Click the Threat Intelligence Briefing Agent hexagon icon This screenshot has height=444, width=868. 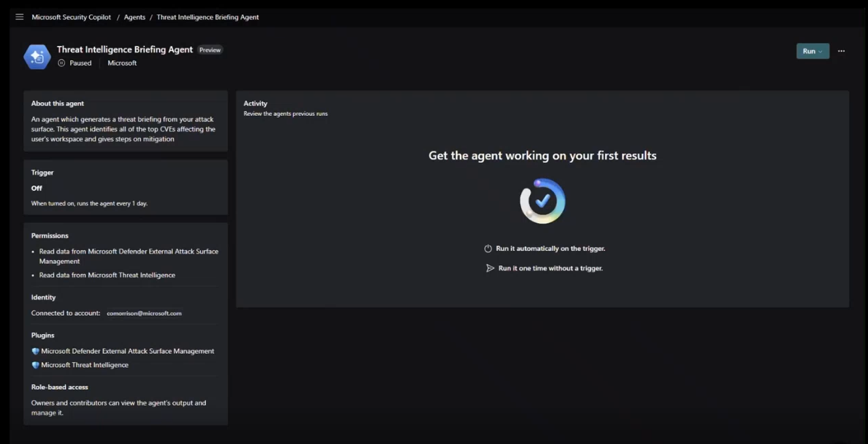(37, 57)
